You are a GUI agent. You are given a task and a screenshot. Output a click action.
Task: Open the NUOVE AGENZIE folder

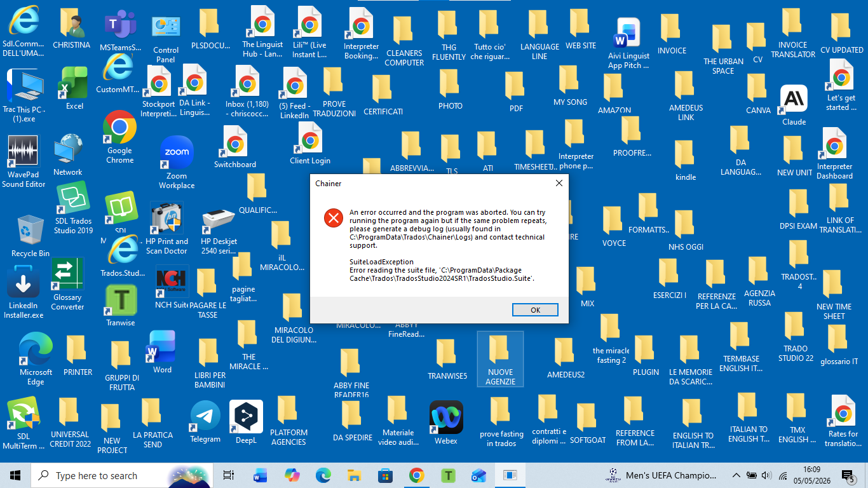pyautogui.click(x=501, y=359)
